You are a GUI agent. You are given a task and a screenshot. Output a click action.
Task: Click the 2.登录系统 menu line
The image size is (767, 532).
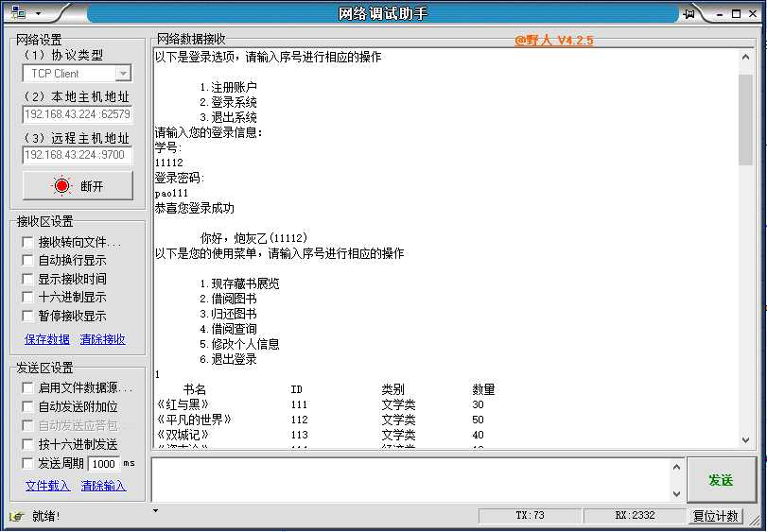(229, 103)
